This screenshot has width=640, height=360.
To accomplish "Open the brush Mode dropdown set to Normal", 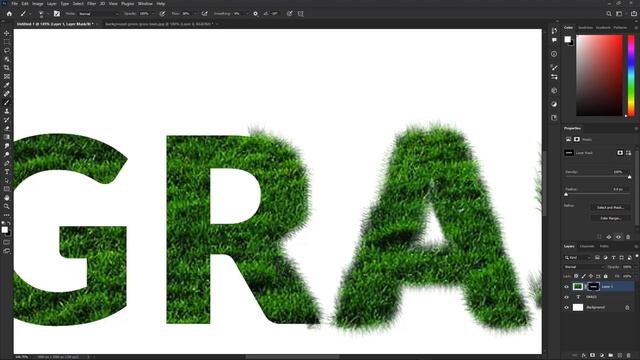I will [98, 13].
